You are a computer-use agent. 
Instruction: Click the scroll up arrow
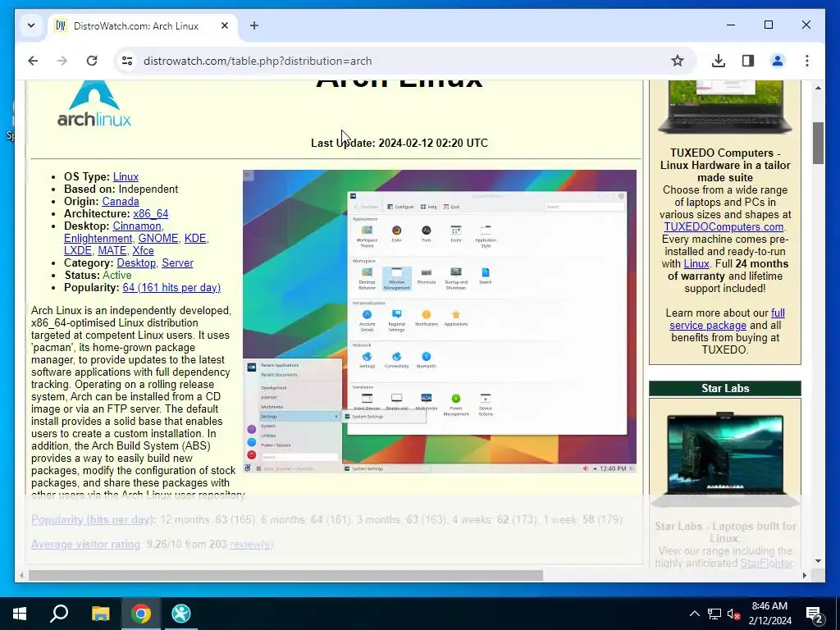coord(818,87)
